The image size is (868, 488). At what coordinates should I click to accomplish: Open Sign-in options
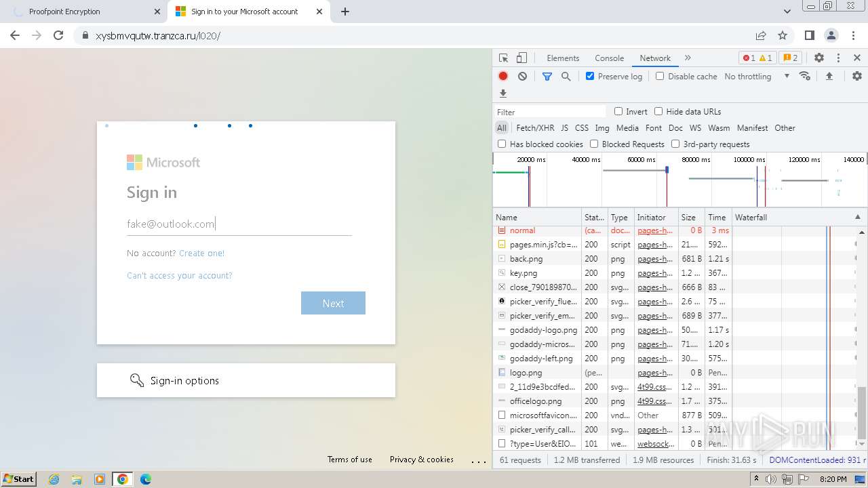pos(246,380)
